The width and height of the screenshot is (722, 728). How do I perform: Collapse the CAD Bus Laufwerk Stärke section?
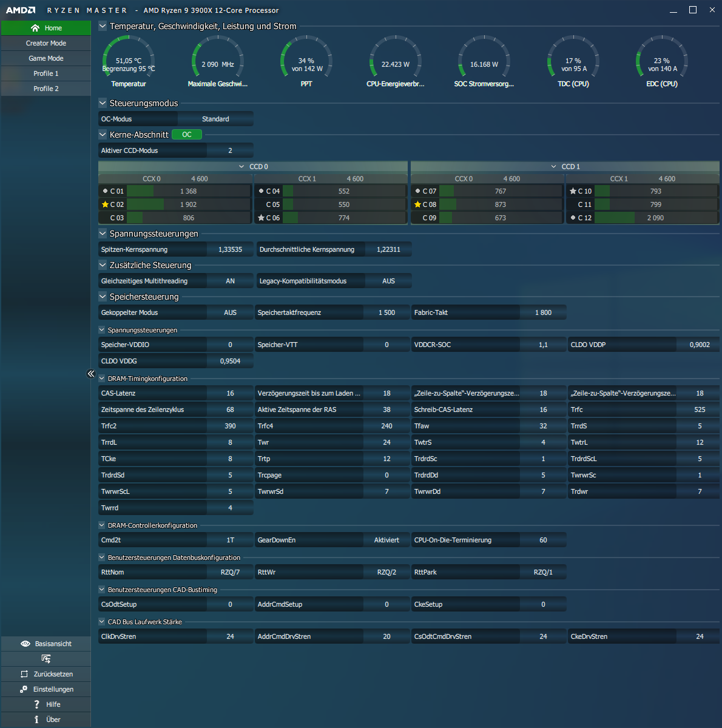click(102, 622)
